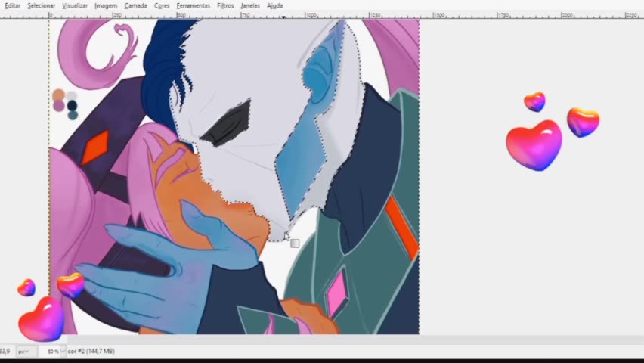Open the Janelas menu
Screen dimensions: 644x363
pos(250,6)
